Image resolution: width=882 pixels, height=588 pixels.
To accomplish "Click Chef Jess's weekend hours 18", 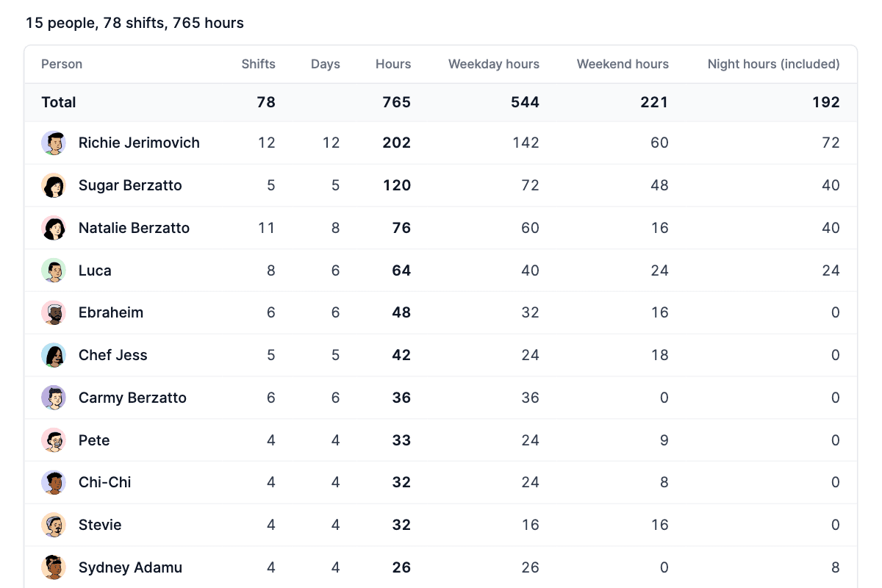I will [x=660, y=355].
